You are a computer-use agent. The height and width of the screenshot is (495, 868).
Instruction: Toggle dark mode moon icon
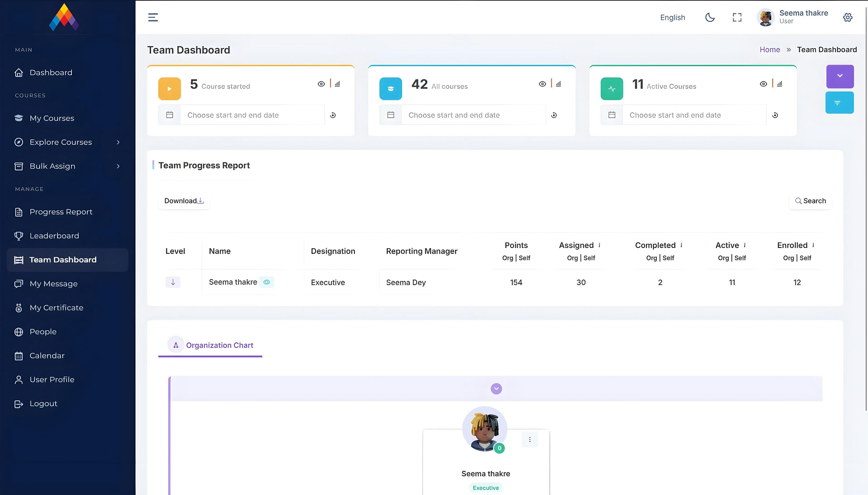pyautogui.click(x=710, y=17)
